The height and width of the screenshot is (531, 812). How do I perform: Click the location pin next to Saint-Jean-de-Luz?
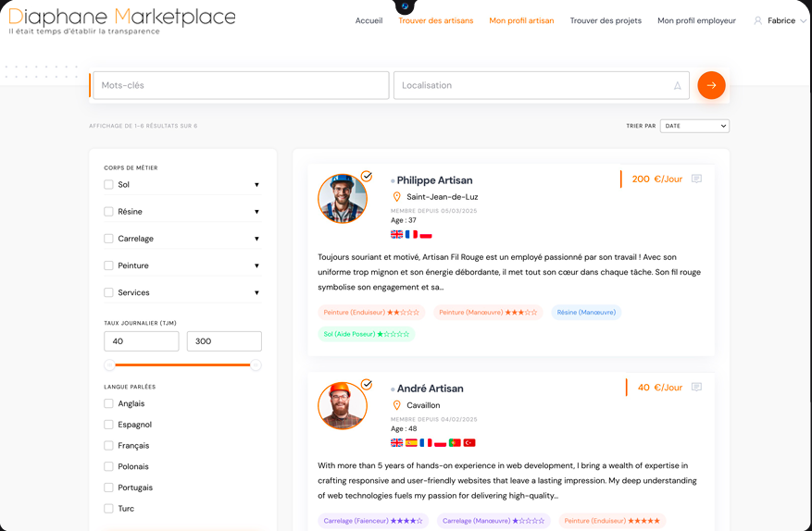click(396, 197)
